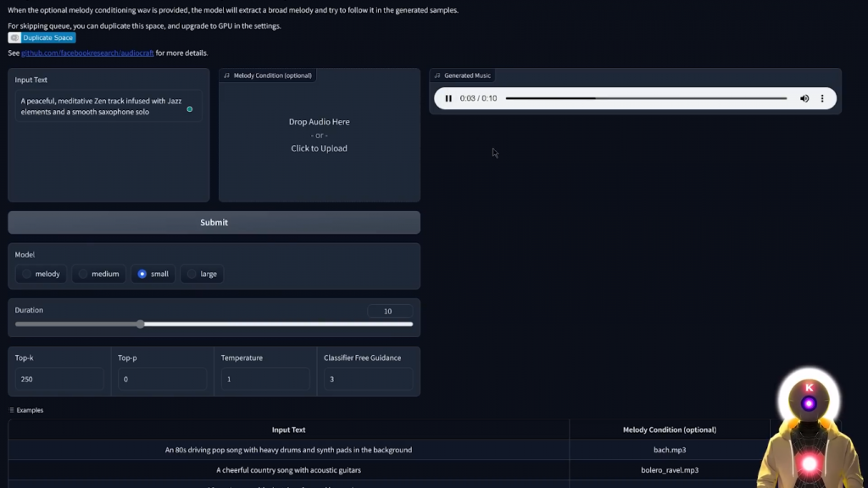Click the Generated Music note icon
Image resolution: width=868 pixels, height=488 pixels.
(x=437, y=75)
